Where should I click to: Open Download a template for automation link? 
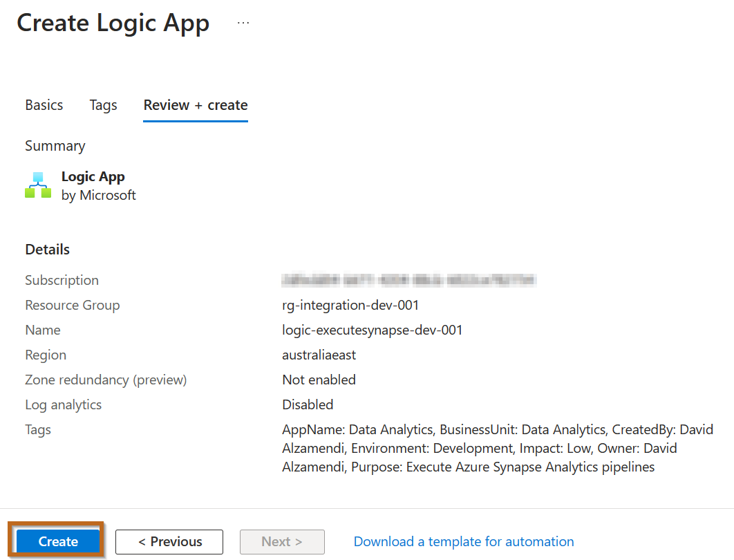[464, 542]
